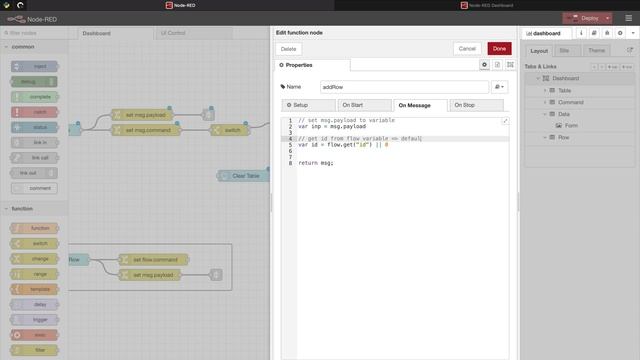
Task: Expand the code editor to full size
Action: coord(505,121)
